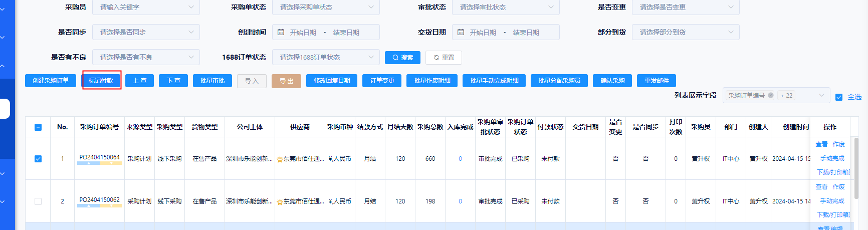Viewport: 868px width, 230px height.
Task: Click order number PO2404150062
Action: pyautogui.click(x=100, y=200)
